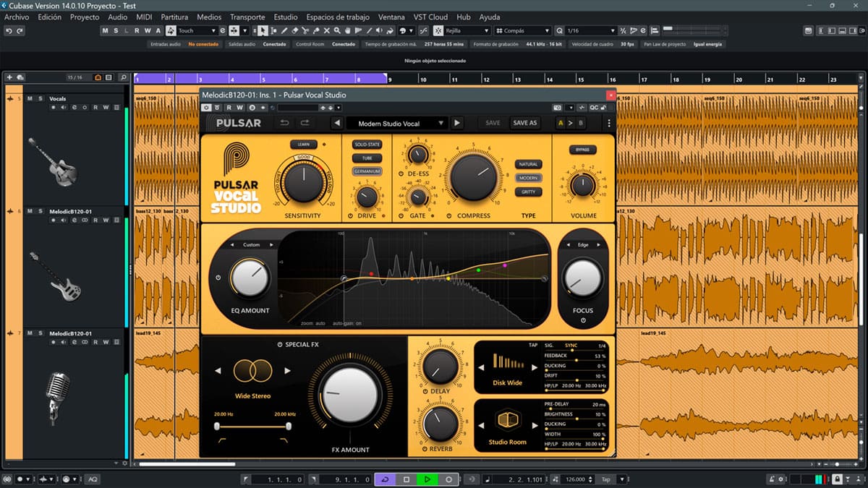Toggle the COMPRESS power button
868x488 pixels.
449,215
